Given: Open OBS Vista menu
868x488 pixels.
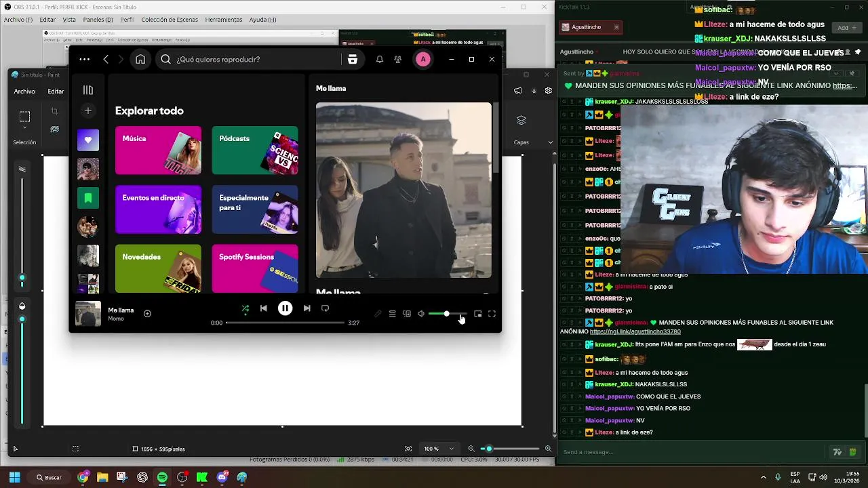Looking at the screenshot, I should click(69, 20).
